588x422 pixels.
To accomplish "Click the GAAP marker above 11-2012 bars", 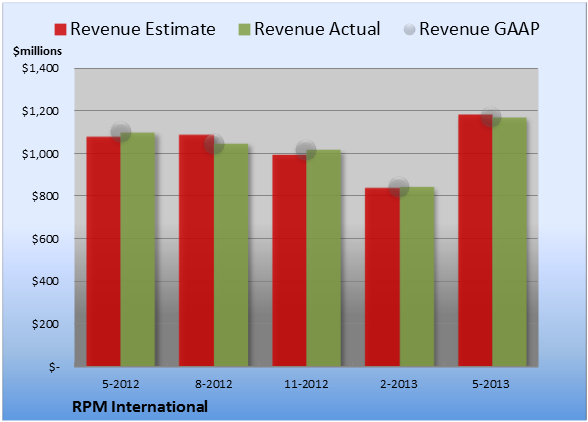I will click(x=306, y=149).
